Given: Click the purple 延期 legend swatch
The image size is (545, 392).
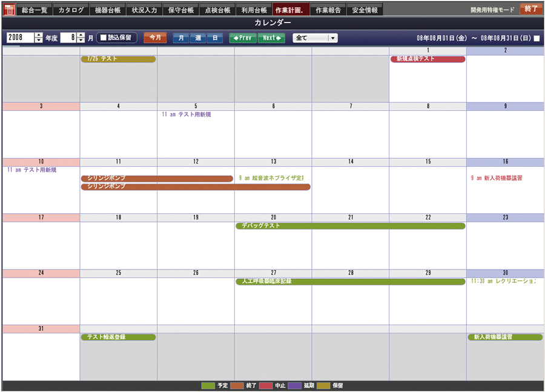Looking at the screenshot, I should [x=294, y=385].
